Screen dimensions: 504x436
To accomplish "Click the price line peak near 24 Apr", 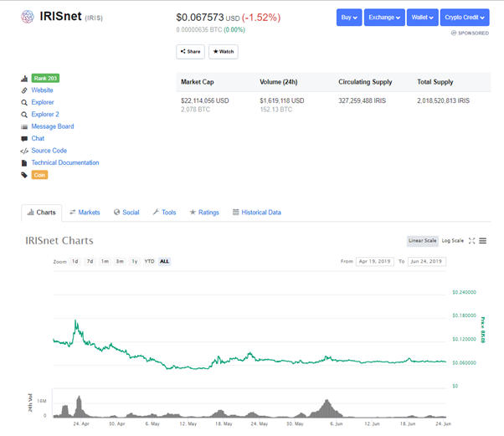I will point(76,321).
